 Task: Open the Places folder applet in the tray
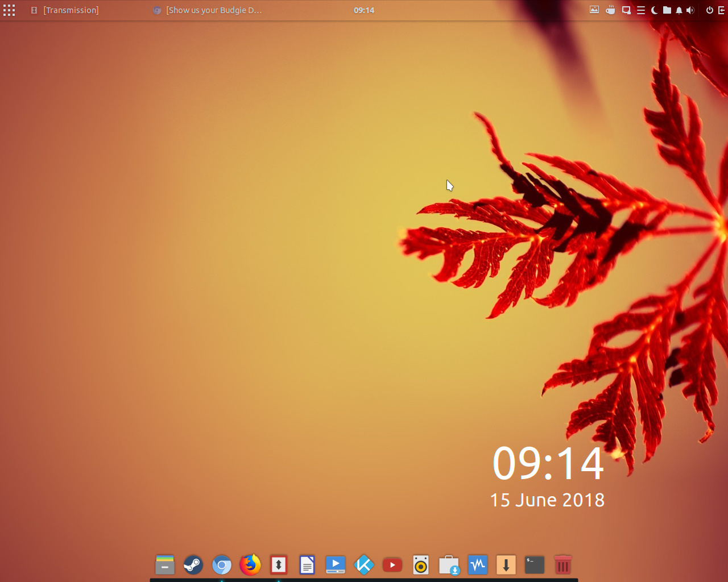click(x=667, y=10)
